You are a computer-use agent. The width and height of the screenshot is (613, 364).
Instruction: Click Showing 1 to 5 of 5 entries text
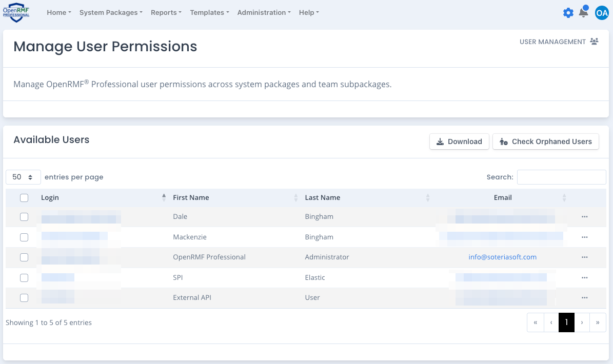coord(49,322)
